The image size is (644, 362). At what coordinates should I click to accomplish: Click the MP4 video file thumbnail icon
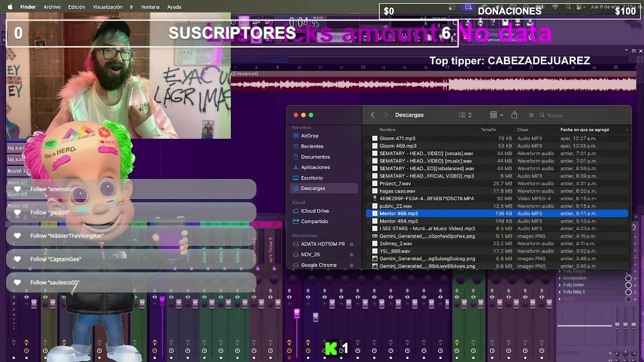[375, 199]
